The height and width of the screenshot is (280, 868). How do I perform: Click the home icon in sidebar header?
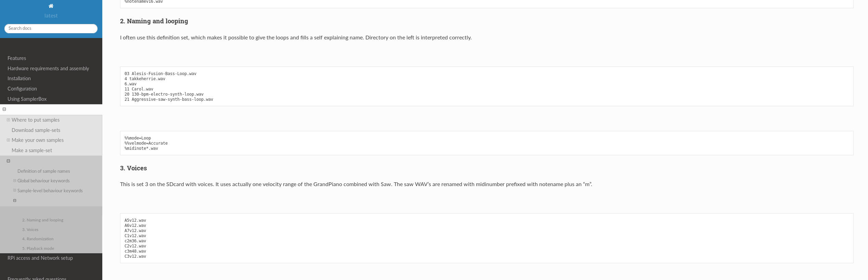pos(51,6)
